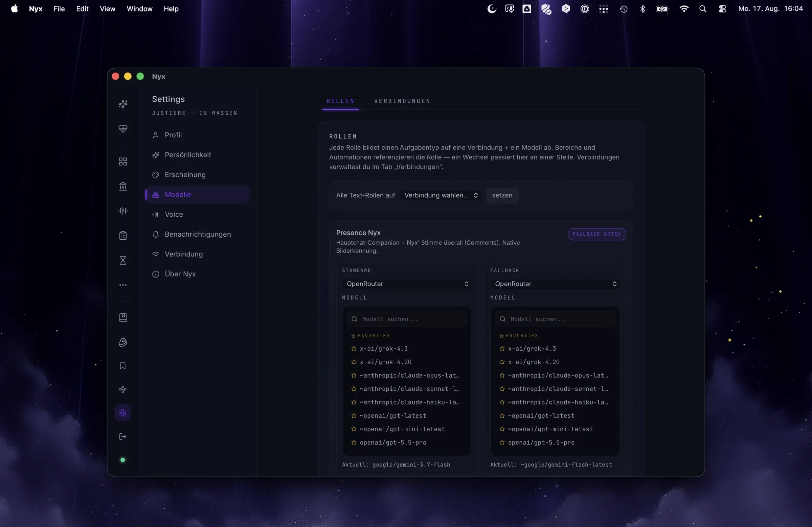The image size is (812, 527).
Task: Open the sparkle chat icon in the sidebar
Action: pos(123,104)
